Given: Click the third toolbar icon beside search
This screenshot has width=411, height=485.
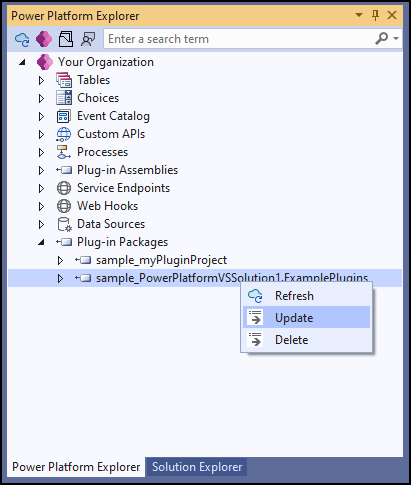Looking at the screenshot, I should (66, 39).
